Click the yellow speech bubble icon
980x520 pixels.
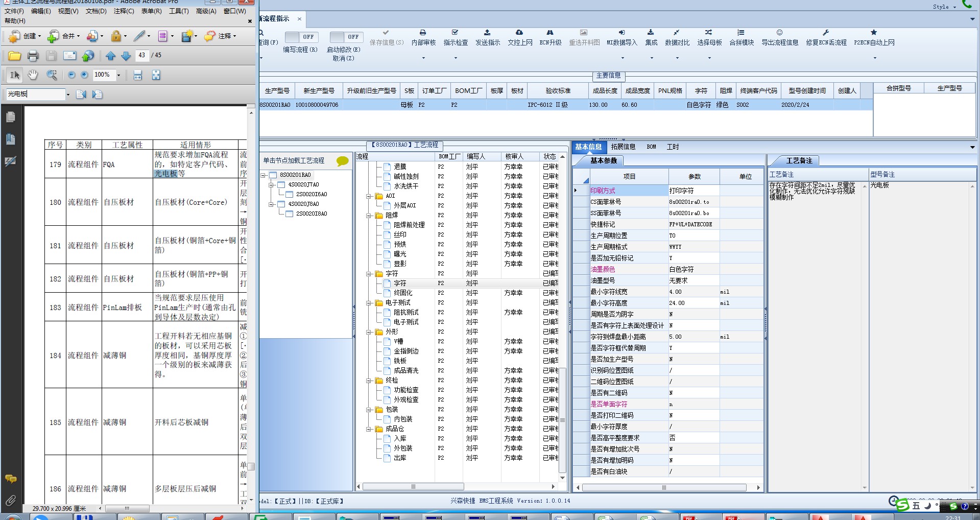point(343,161)
